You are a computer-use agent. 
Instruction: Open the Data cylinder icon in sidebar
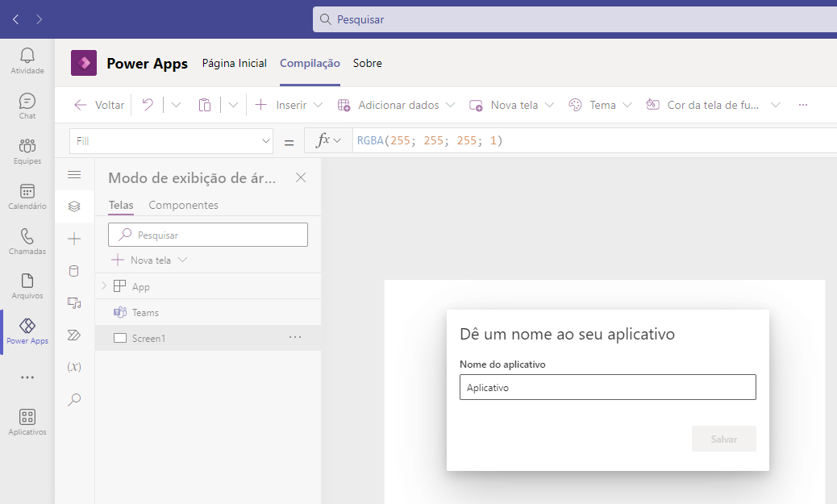[x=74, y=271]
